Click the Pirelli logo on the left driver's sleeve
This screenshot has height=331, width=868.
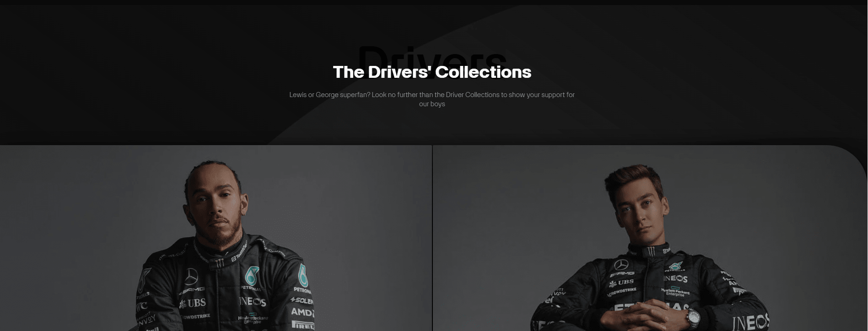point(302,325)
